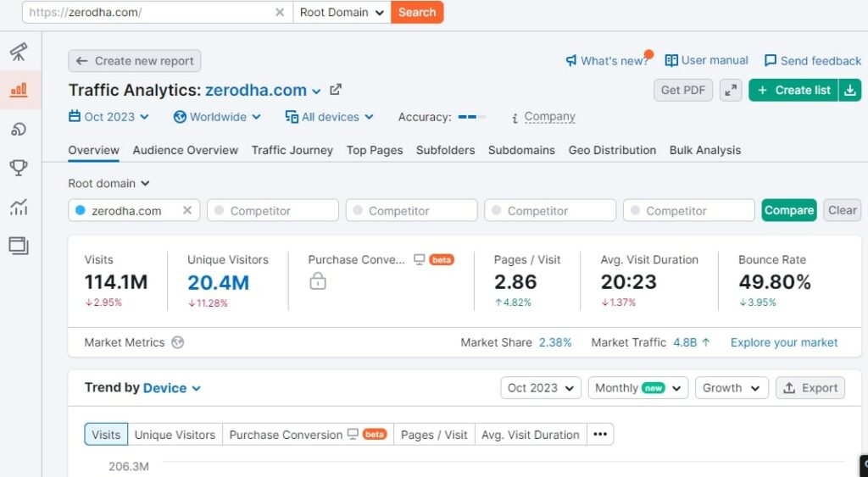This screenshot has width=868, height=477.
Task: Click the download arrow beside Create list
Action: 850,90
